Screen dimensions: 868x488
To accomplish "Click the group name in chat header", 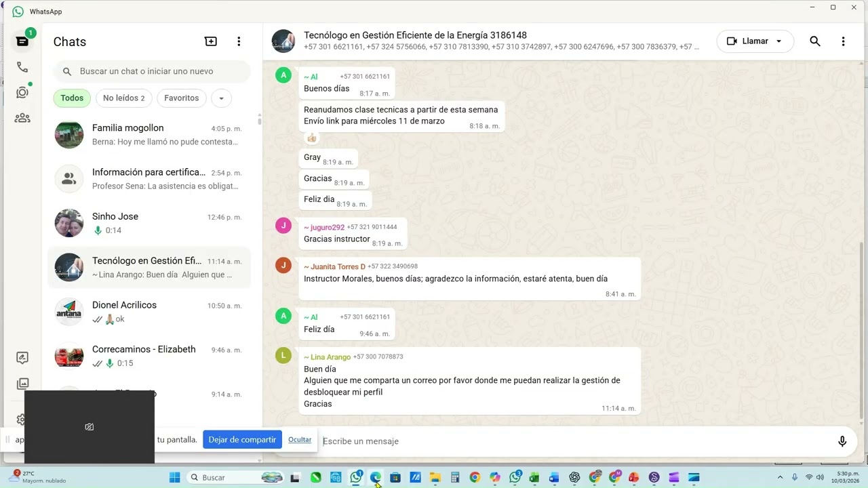I will (415, 35).
